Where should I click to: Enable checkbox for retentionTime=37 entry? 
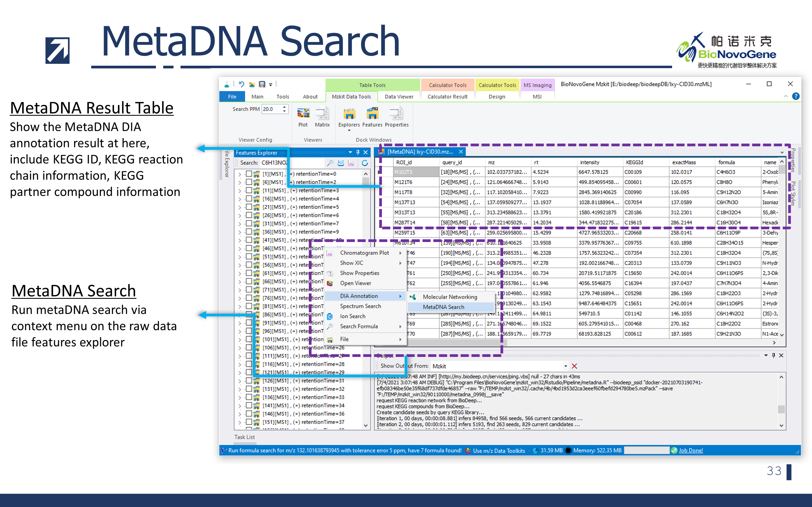[249, 422]
